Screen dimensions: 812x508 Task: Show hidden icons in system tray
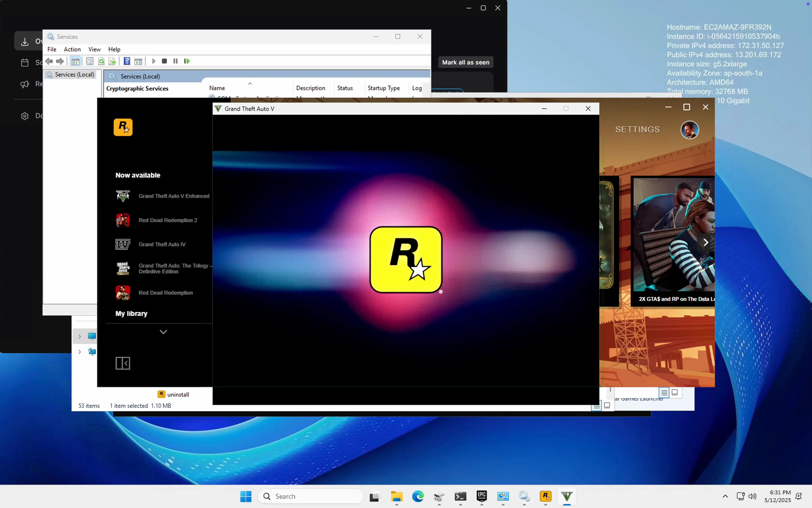(725, 496)
